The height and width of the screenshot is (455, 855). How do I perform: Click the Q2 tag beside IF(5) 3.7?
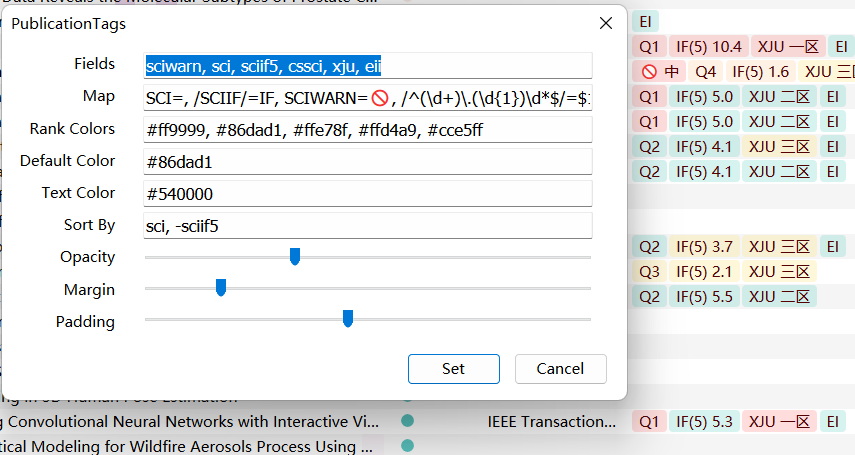649,247
